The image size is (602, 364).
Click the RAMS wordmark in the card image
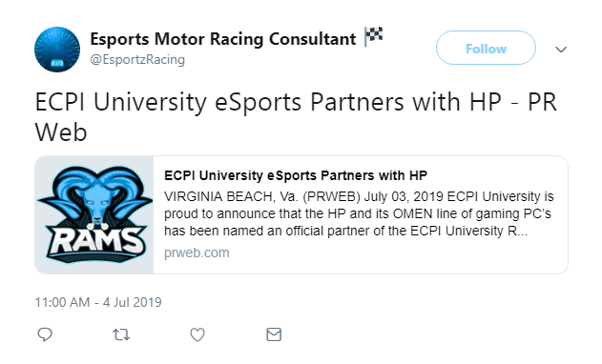[x=95, y=242]
